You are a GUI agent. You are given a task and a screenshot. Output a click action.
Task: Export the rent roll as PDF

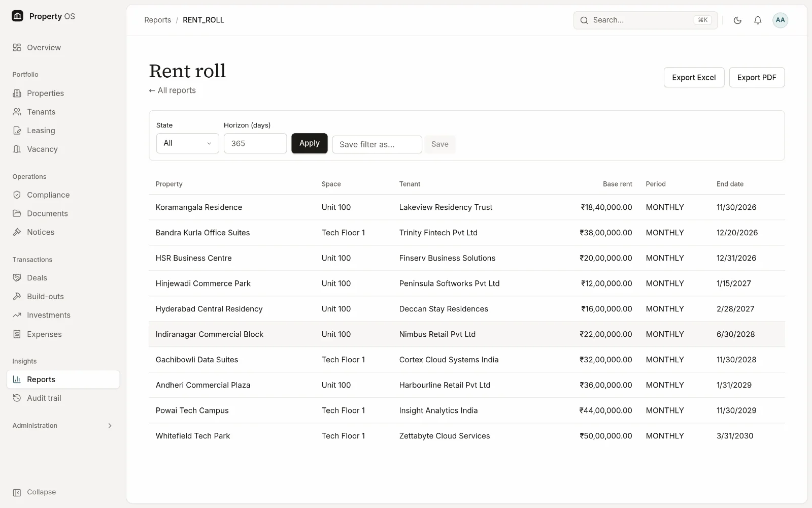coord(757,77)
